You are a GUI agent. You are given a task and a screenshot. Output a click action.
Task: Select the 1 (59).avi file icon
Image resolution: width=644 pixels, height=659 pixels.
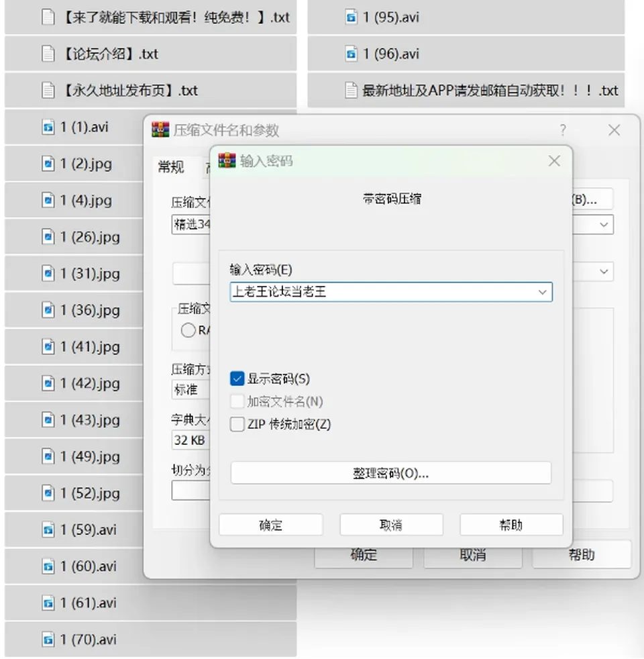point(48,529)
